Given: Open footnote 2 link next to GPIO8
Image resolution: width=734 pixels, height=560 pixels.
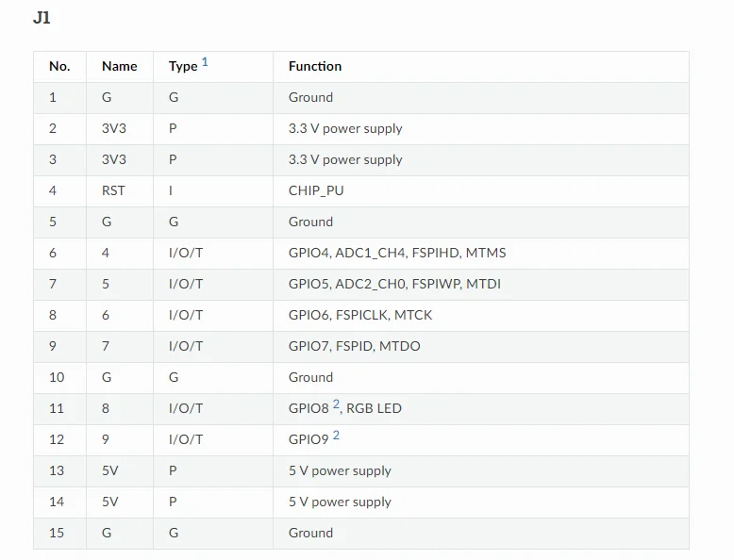Looking at the screenshot, I should (x=336, y=404).
